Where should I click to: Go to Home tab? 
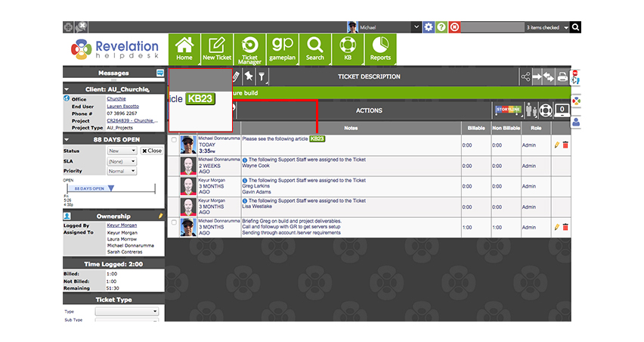(x=184, y=49)
